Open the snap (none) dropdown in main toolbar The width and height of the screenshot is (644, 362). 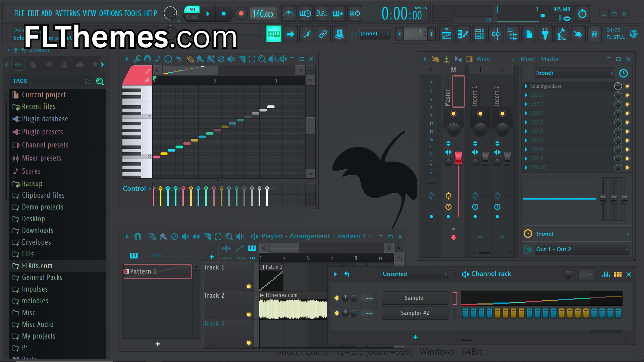pos(374,34)
